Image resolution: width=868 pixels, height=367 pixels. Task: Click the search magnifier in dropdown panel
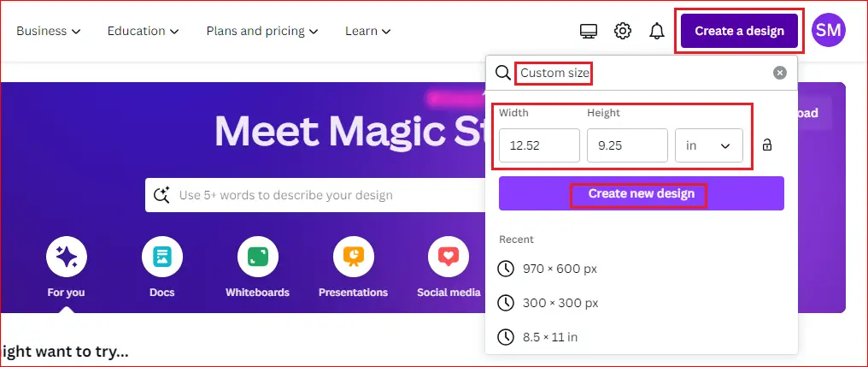click(x=502, y=73)
